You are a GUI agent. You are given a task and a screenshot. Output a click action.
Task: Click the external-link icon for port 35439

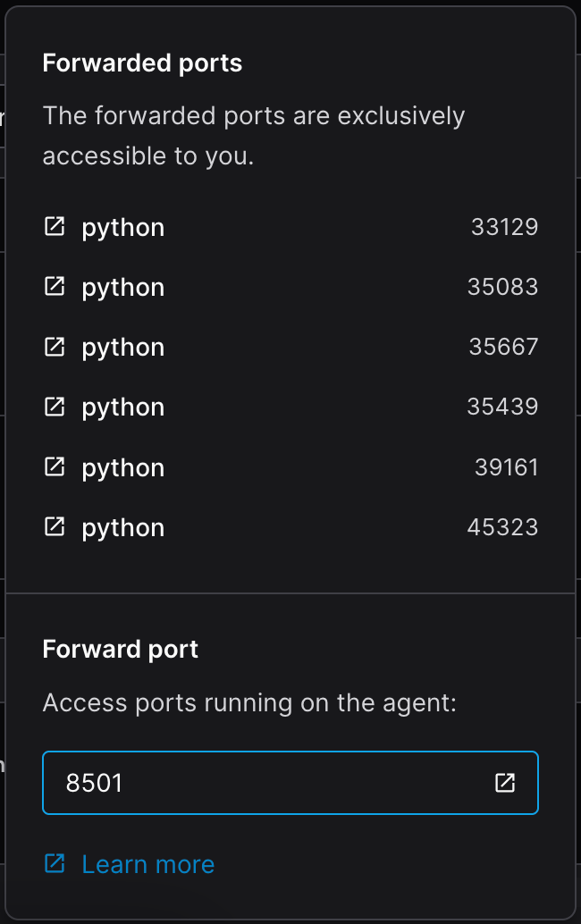55,407
